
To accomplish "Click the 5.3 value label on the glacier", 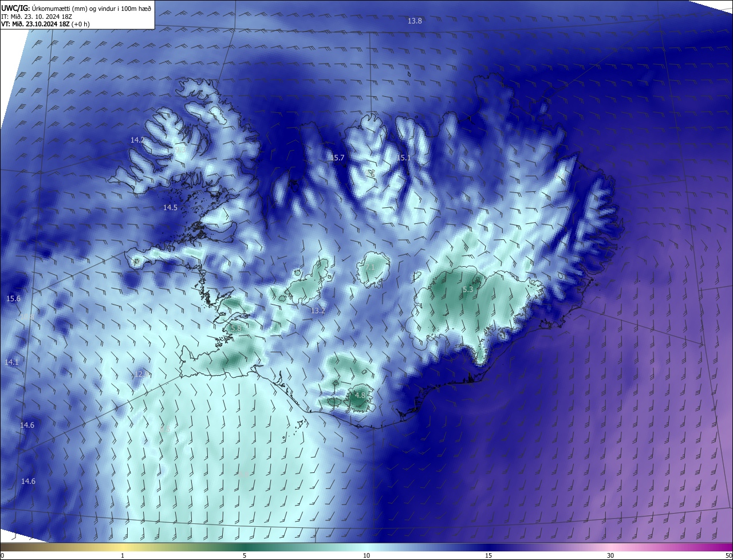I will point(468,290).
